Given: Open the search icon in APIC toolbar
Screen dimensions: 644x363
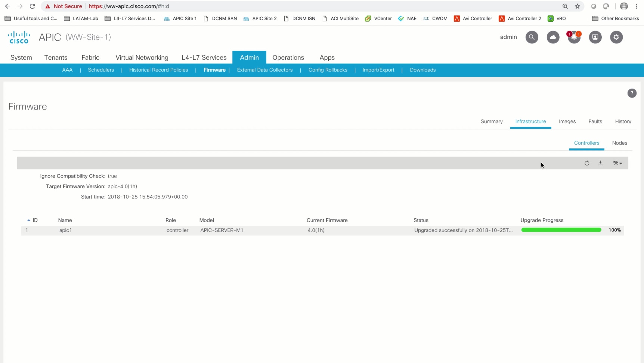Looking at the screenshot, I should [x=532, y=37].
